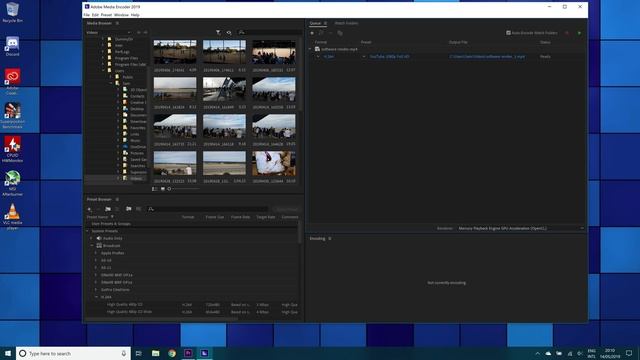The width and height of the screenshot is (640, 360).
Task: Open File Explorer from taskbar
Action: click(156, 353)
